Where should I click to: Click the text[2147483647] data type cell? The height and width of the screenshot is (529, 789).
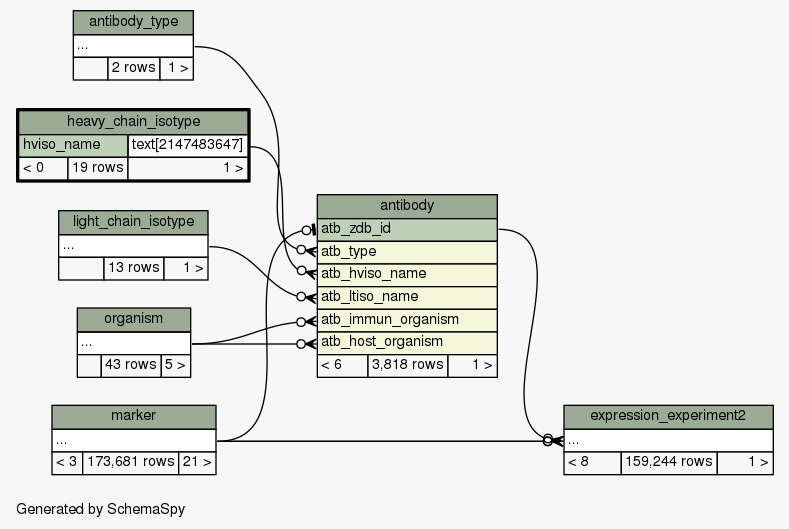pos(188,145)
